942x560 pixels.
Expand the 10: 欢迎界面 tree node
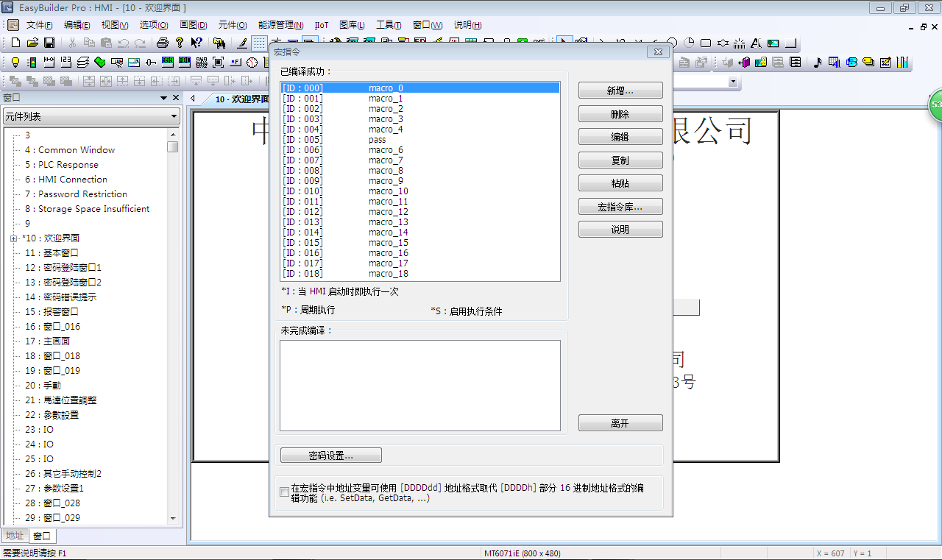[x=14, y=238]
